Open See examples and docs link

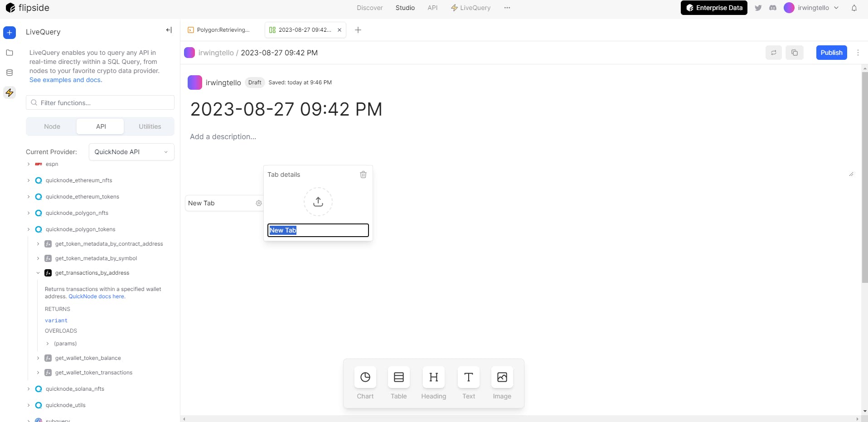66,80
